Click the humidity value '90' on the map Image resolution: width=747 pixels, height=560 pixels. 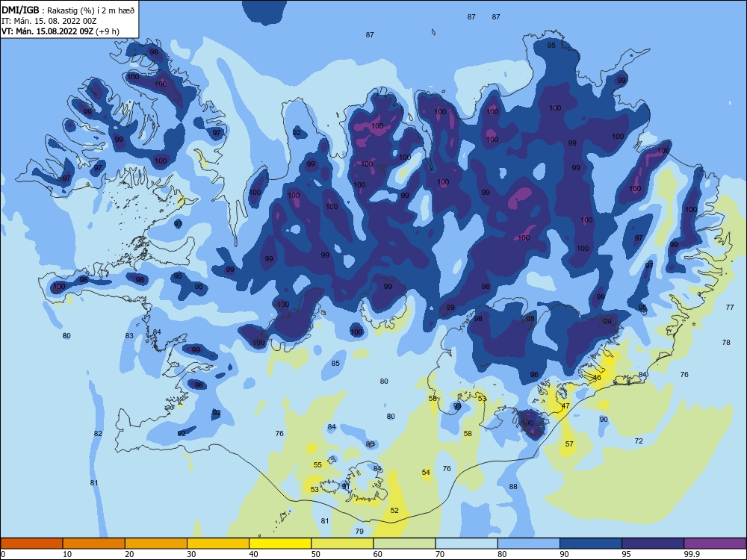click(604, 420)
